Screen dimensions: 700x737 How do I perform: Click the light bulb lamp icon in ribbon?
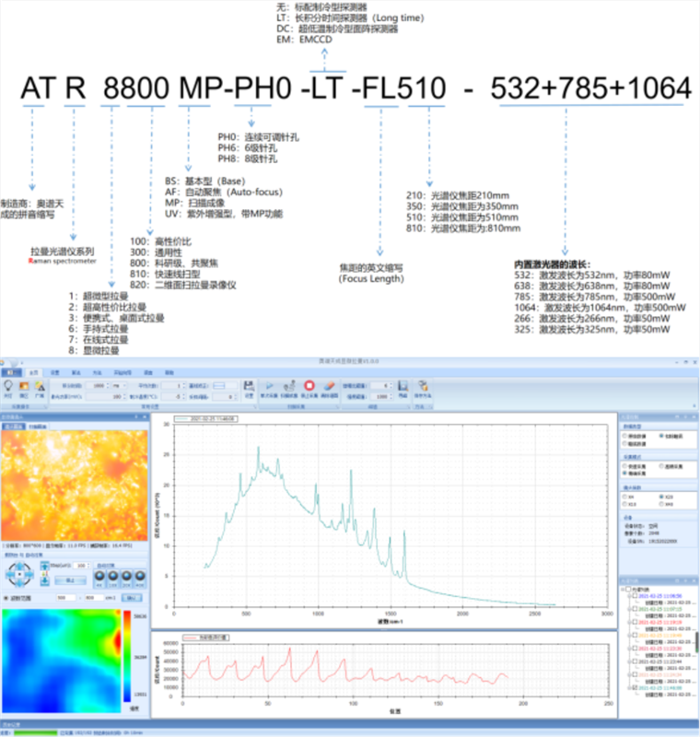[x=8, y=387]
